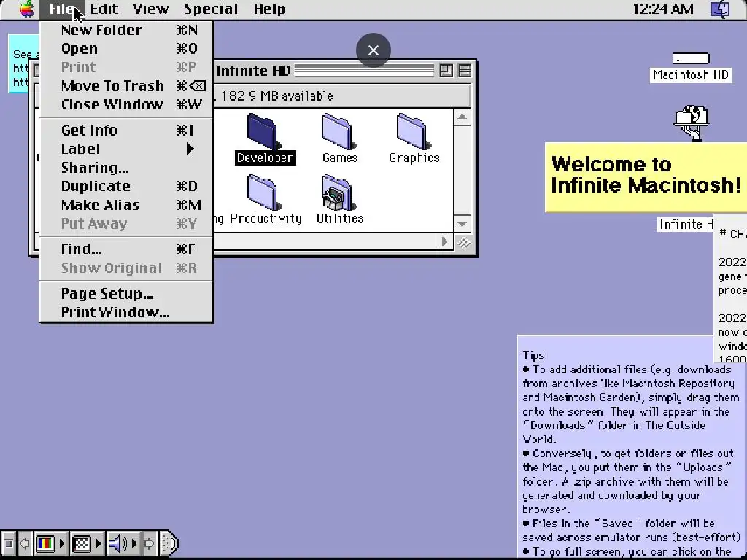This screenshot has height=560, width=747.
Task: Click the horizontal scroll right arrow in Infinite HD
Action: pos(444,242)
